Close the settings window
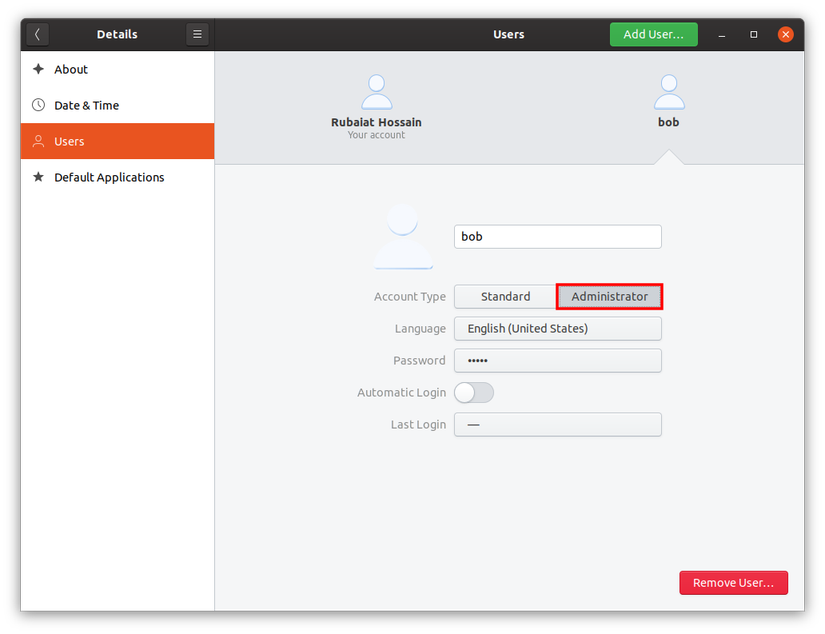This screenshot has width=825, height=634. [786, 35]
